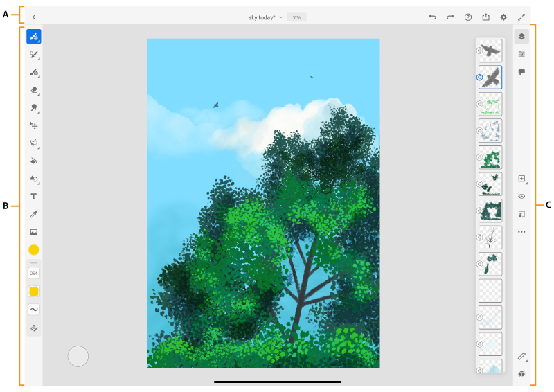Open Layer Properties sliders icon
Image resolution: width=554 pixels, height=392 pixels.
click(521, 54)
